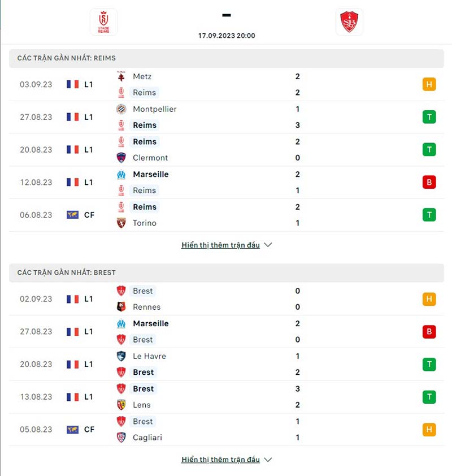
Task: Click the Brest club logo at the top
Action: tap(349, 21)
